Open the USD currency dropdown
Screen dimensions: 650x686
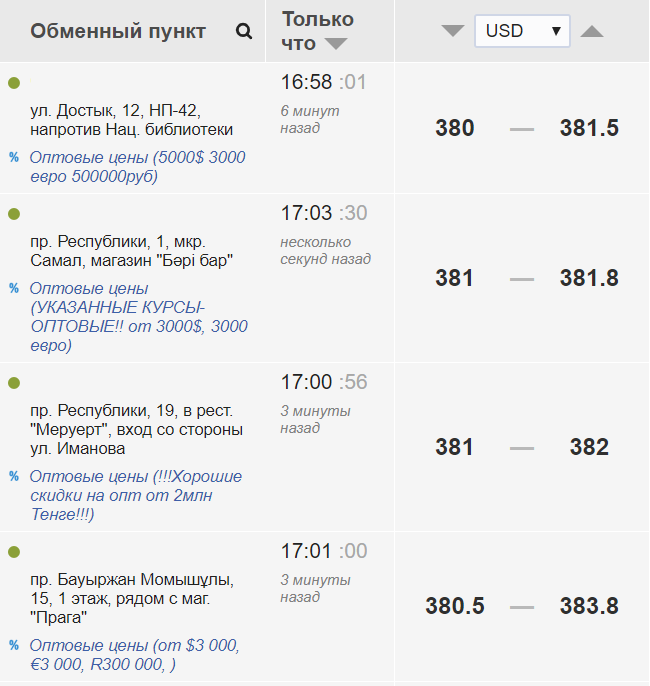522,31
